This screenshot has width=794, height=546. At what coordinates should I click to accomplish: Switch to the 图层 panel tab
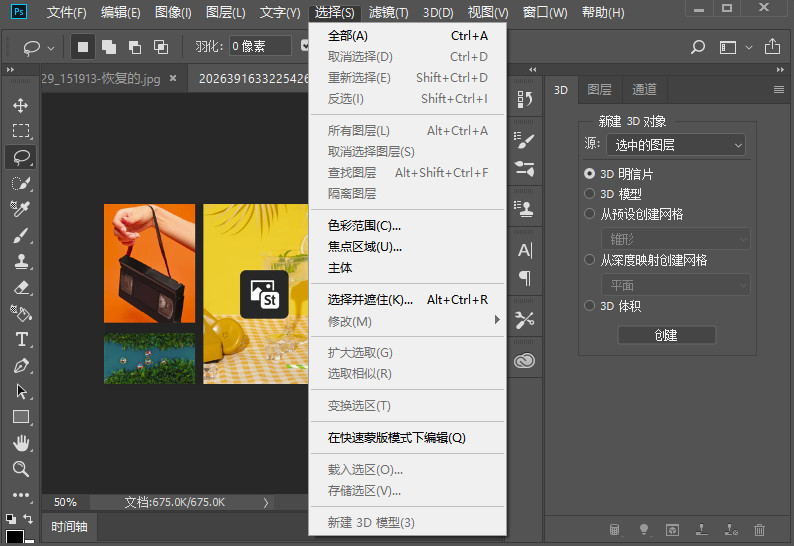pos(600,90)
